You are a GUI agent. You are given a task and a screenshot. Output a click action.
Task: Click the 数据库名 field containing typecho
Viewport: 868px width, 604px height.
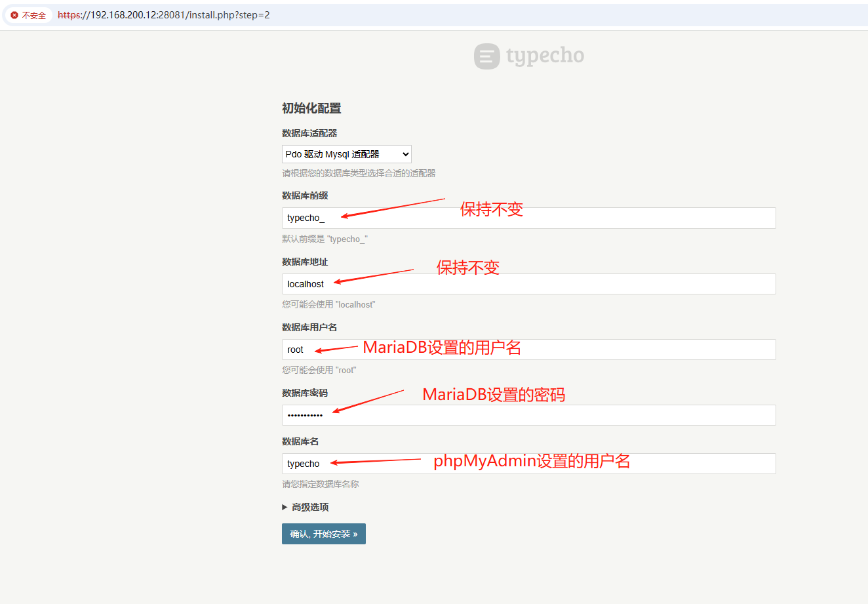pyautogui.click(x=529, y=464)
